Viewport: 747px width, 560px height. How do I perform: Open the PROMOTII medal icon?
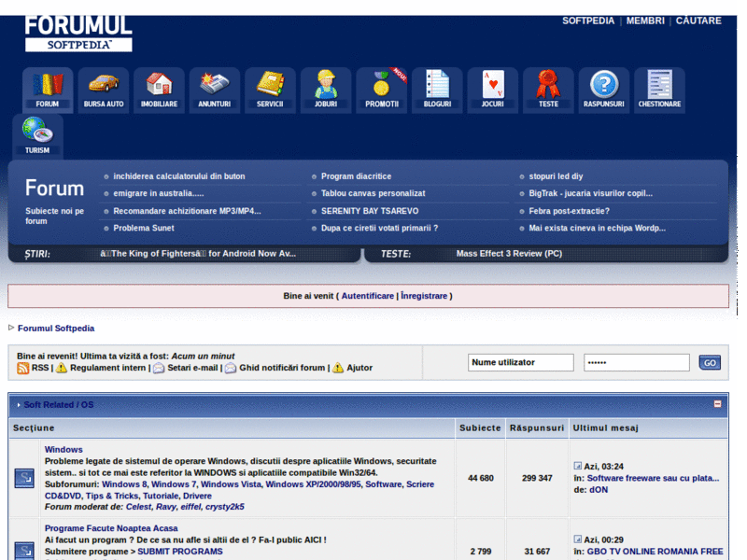[x=382, y=90]
